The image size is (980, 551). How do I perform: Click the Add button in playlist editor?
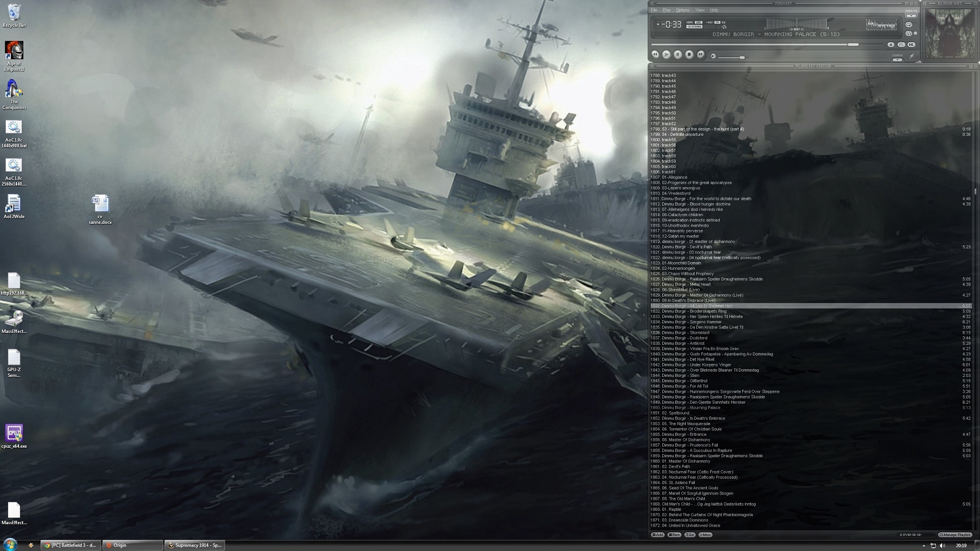(x=657, y=535)
